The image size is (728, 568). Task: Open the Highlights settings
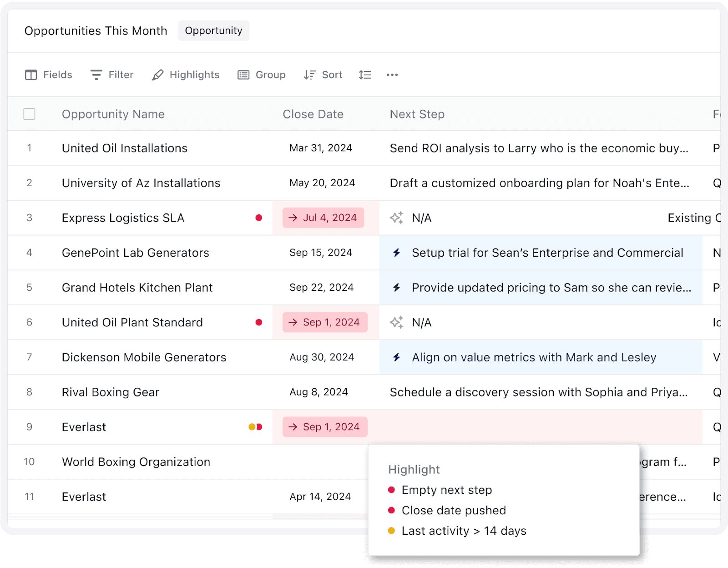(185, 75)
